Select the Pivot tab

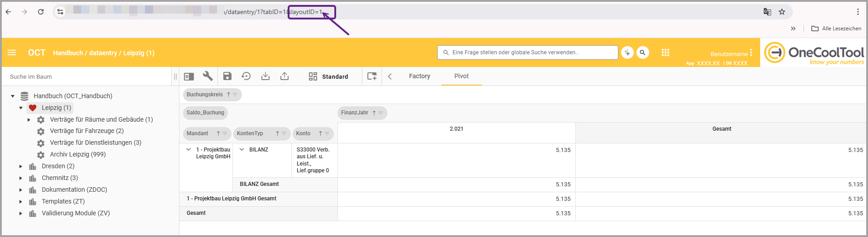(461, 76)
